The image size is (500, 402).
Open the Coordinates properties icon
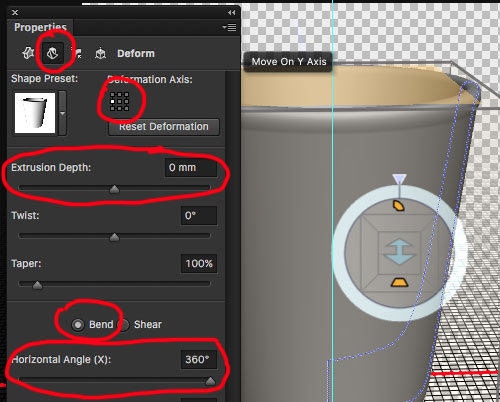coord(100,53)
